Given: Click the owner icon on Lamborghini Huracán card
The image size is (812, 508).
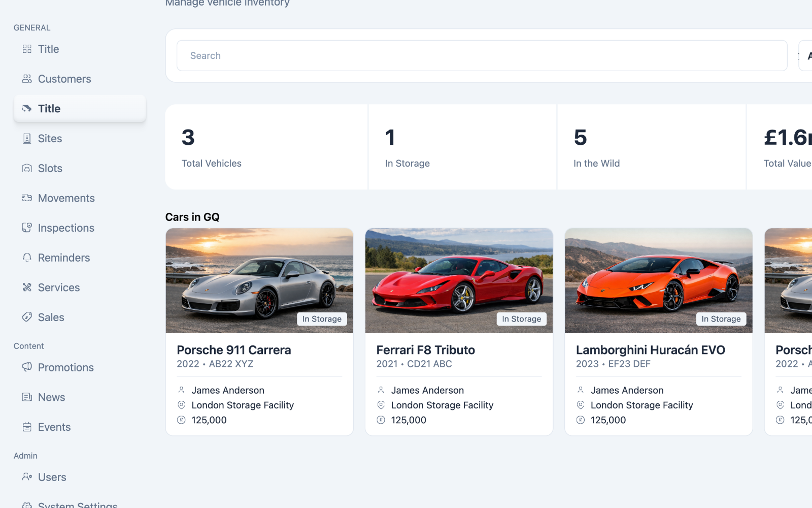Looking at the screenshot, I should point(581,390).
